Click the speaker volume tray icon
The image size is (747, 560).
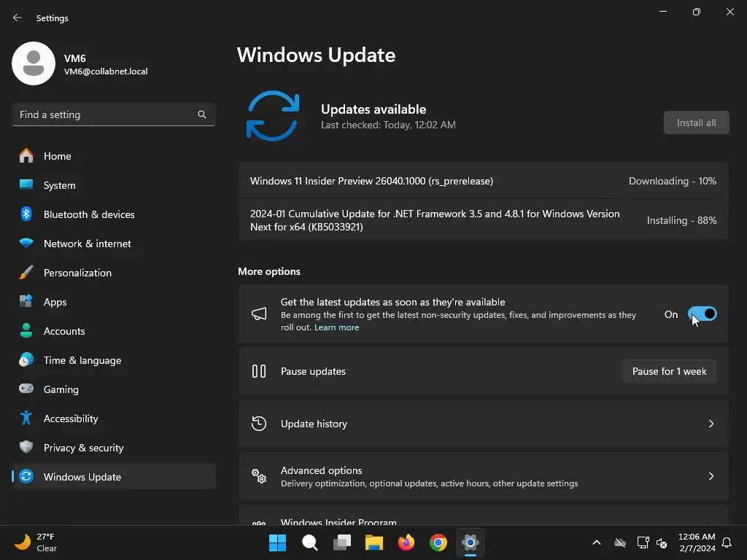[x=662, y=542]
